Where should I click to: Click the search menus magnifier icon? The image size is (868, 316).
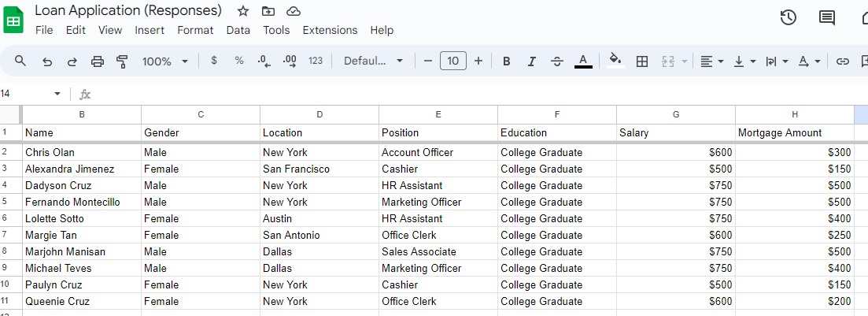pyautogui.click(x=20, y=61)
